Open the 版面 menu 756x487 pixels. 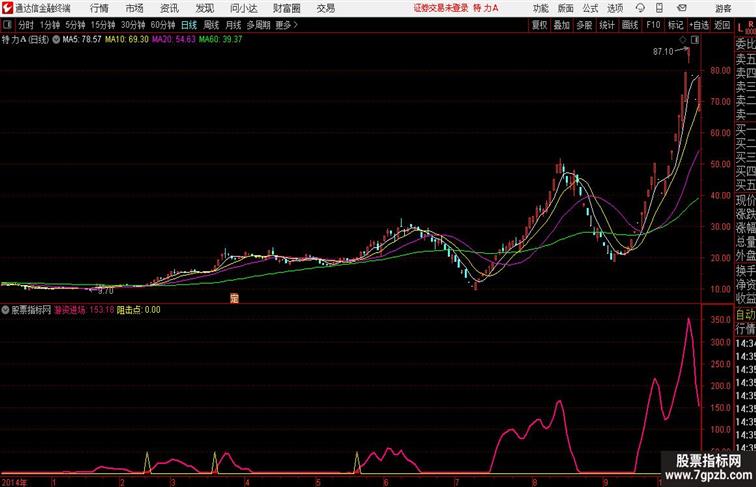click(x=566, y=8)
